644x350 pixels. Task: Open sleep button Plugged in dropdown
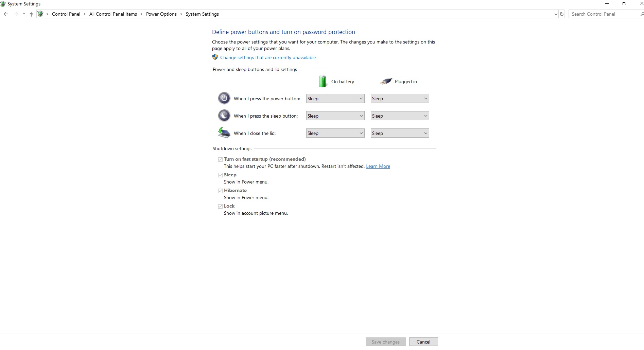400,116
